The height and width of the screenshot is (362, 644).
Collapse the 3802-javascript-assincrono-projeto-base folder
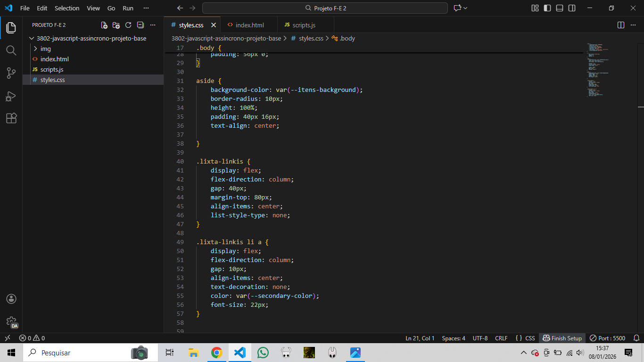32,39
